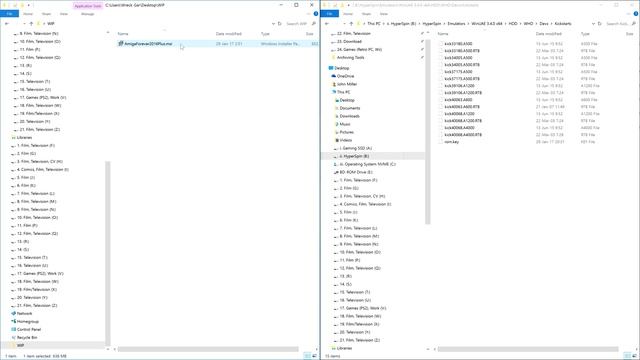
Task: Open the File menu in WIP window
Action: 9,14
